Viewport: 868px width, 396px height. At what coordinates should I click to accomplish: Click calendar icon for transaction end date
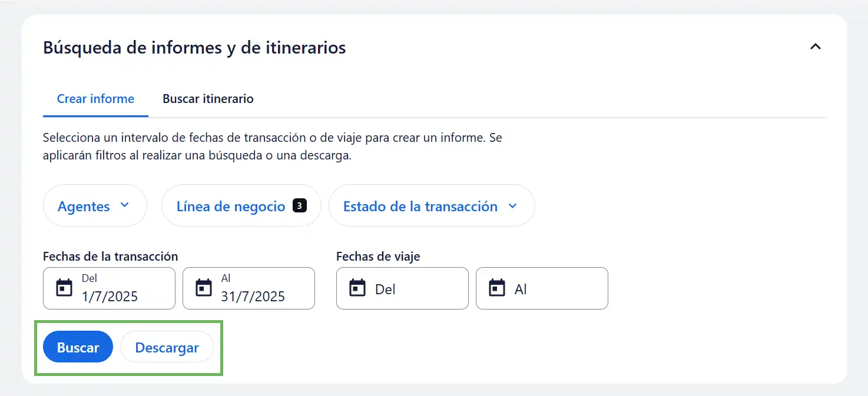(x=203, y=288)
